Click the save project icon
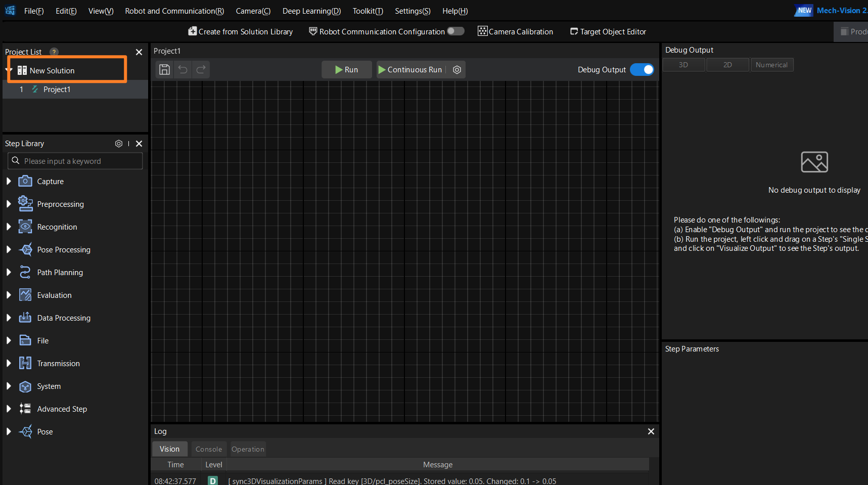Viewport: 868px width, 485px height. (164, 70)
